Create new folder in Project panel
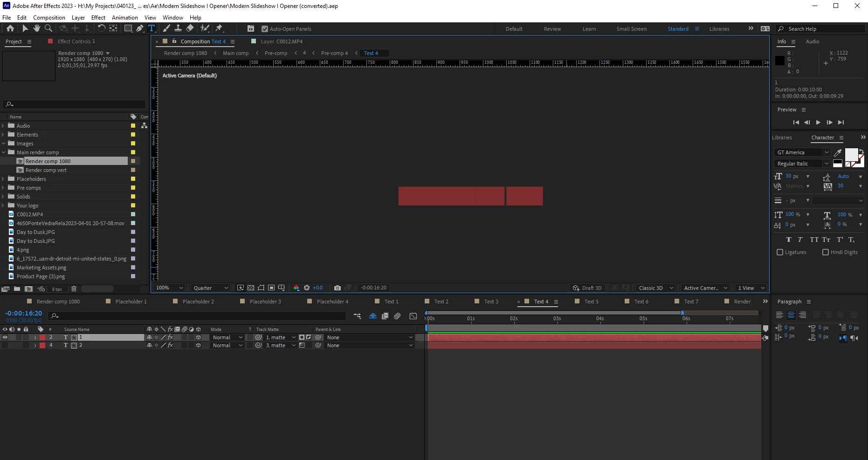The width and height of the screenshot is (868, 460). click(17, 289)
